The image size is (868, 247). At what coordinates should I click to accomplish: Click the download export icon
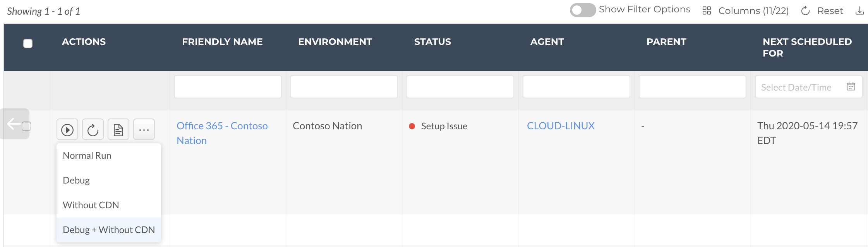click(x=859, y=10)
